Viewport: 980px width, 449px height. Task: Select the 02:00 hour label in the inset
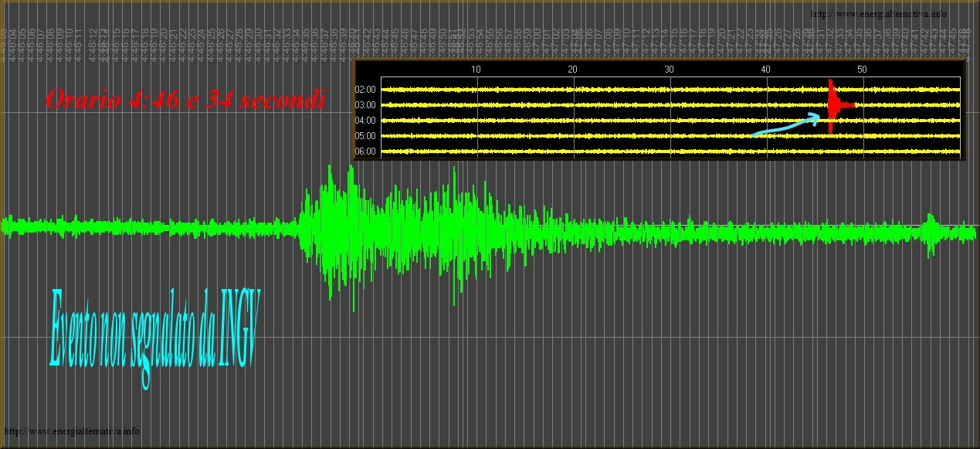point(365,90)
